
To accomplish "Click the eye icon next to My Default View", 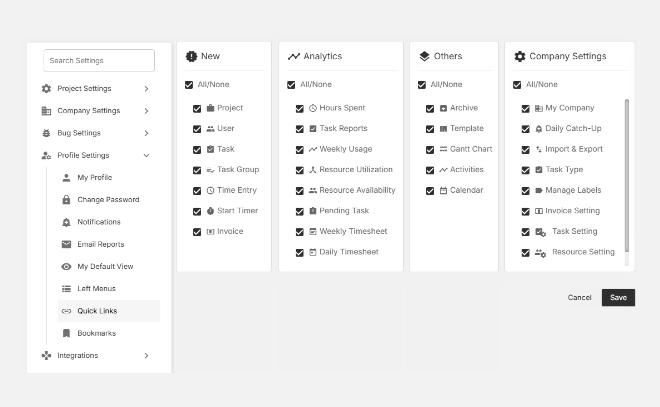I will coord(66,266).
